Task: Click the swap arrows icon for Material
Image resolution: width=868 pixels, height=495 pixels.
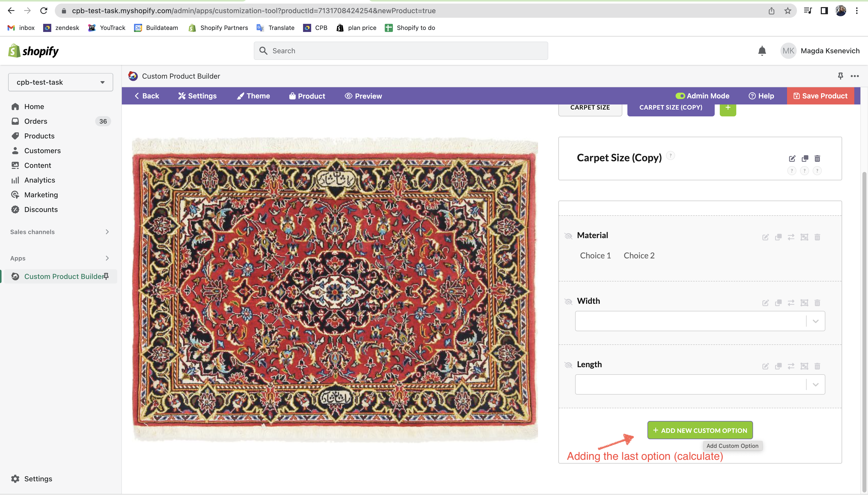Action: (x=791, y=237)
